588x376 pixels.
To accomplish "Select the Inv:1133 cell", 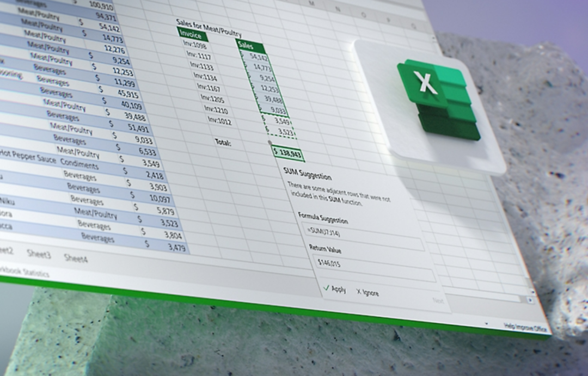I will tap(202, 66).
